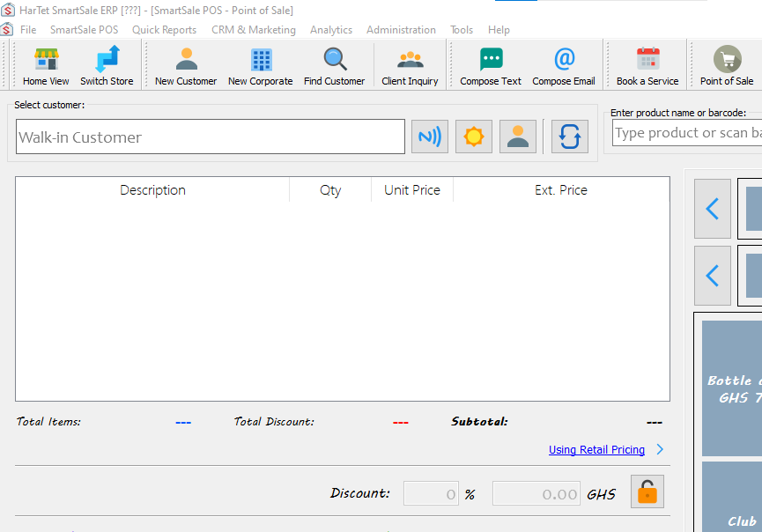Open Compose Email tool
Screen dimensions: 762x532
[564, 66]
